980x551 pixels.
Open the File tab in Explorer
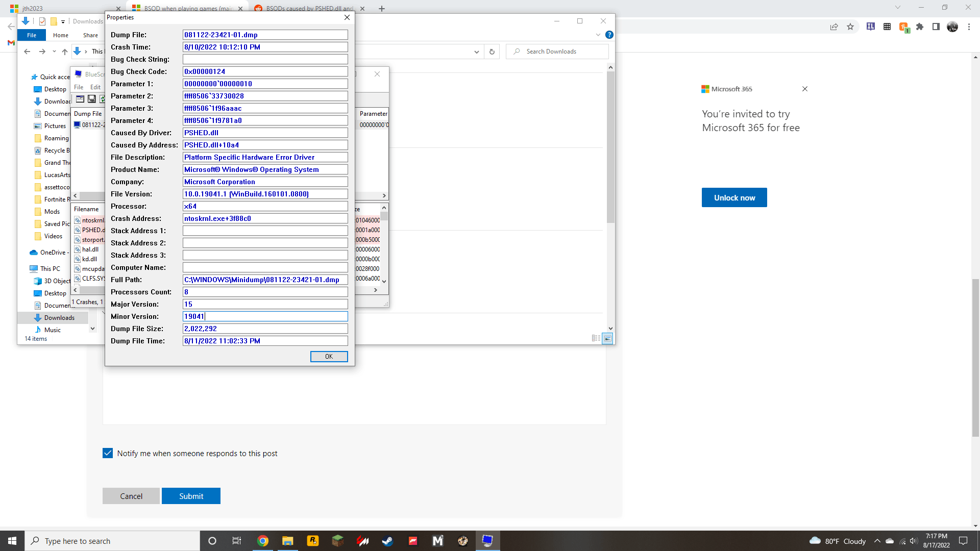[x=32, y=35]
